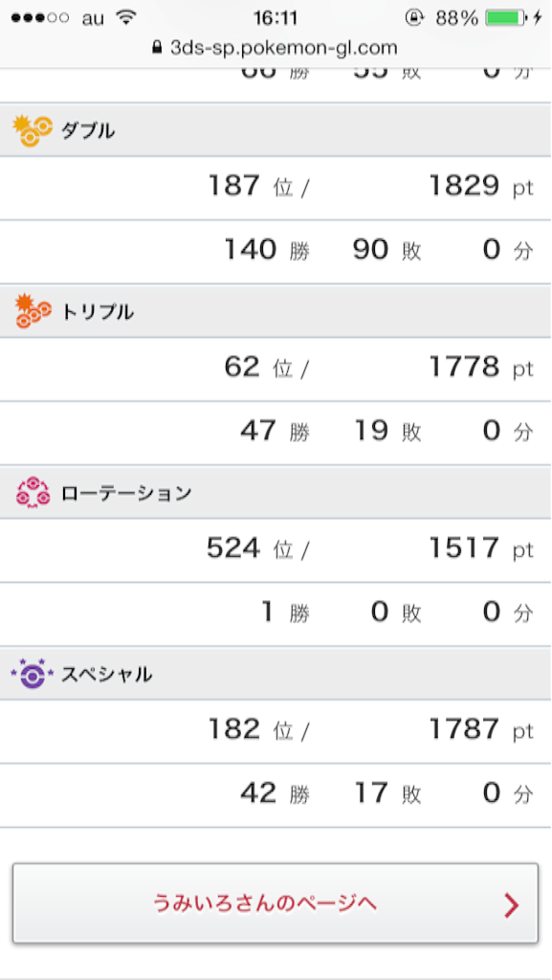552x980 pixels.
Task: Select the ローテーション section header
Action: (276, 493)
